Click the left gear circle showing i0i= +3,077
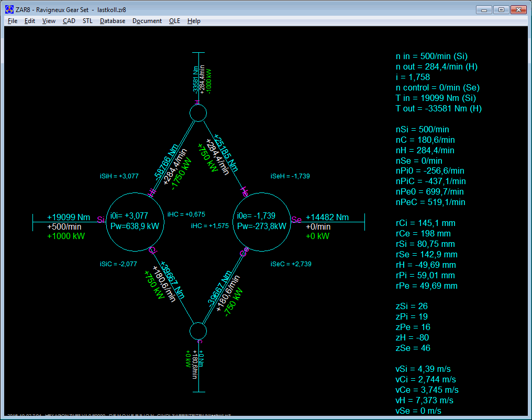532x420 pixels. [x=136, y=221]
